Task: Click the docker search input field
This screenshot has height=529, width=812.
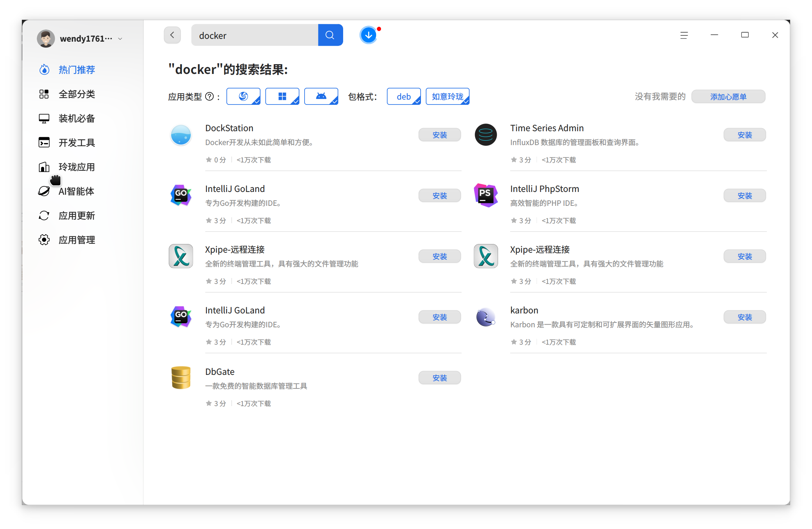Action: tap(255, 35)
